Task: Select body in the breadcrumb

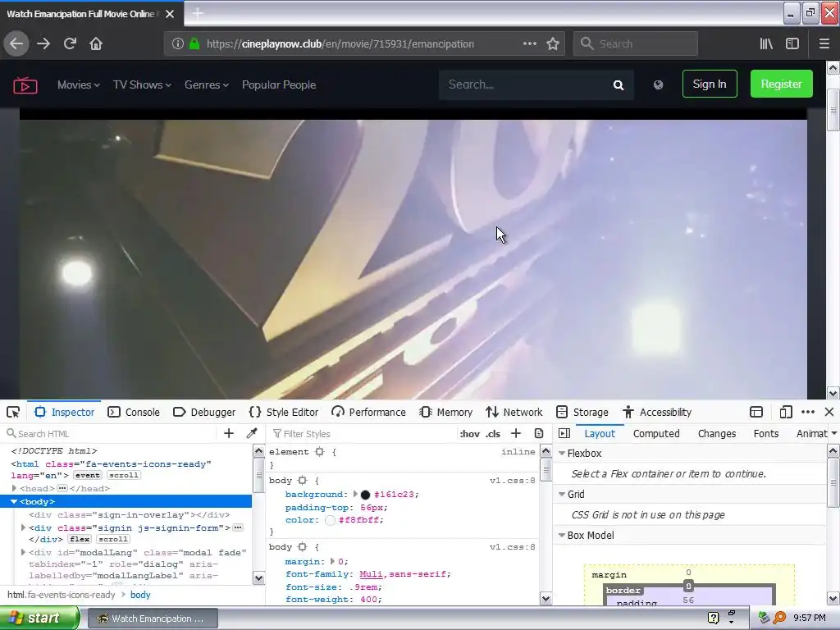Action: 140,595
